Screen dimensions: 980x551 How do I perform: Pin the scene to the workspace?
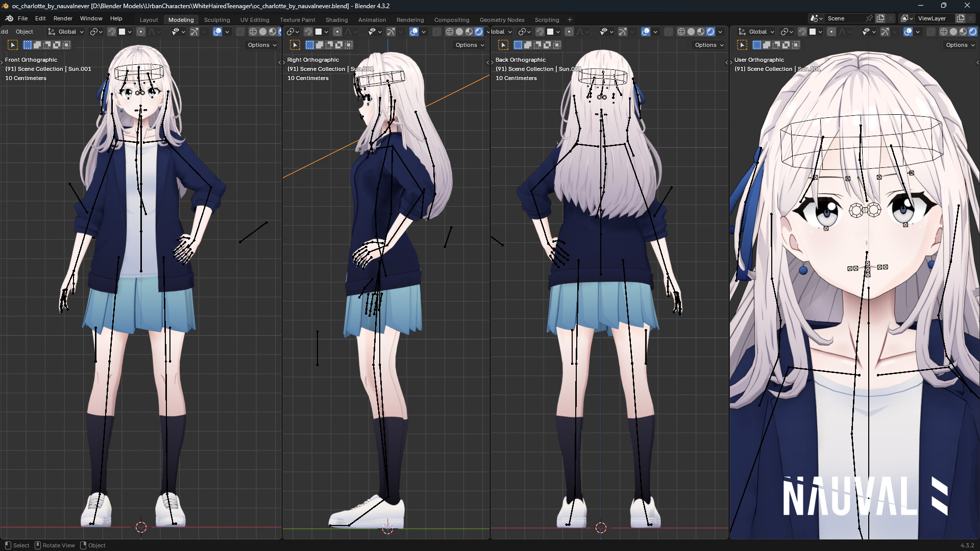pos(869,18)
